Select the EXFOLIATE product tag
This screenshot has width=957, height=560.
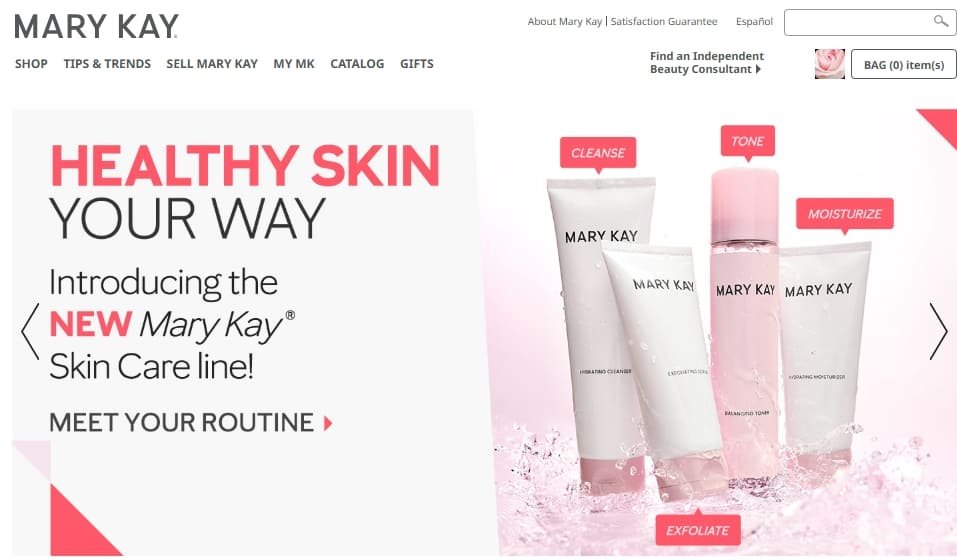(x=698, y=530)
